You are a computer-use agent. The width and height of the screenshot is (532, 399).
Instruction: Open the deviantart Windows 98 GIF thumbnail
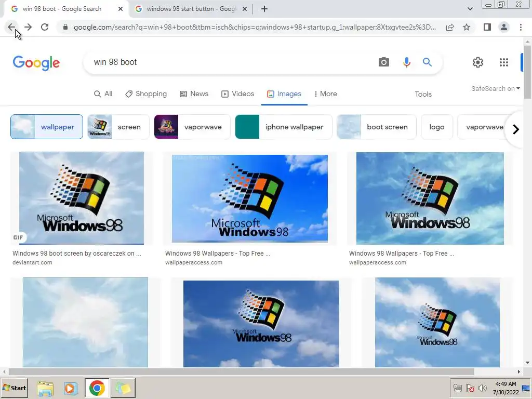tap(82, 198)
